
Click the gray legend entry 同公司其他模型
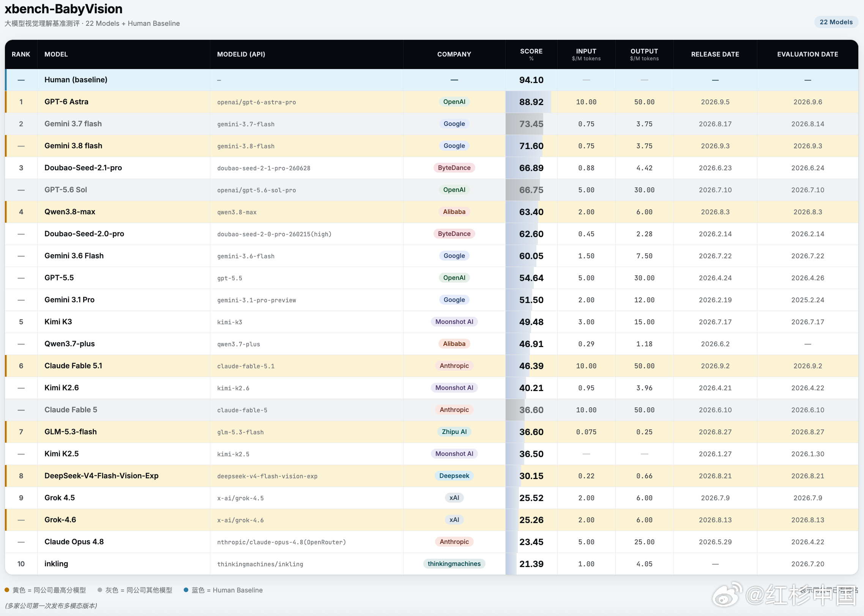(x=135, y=590)
